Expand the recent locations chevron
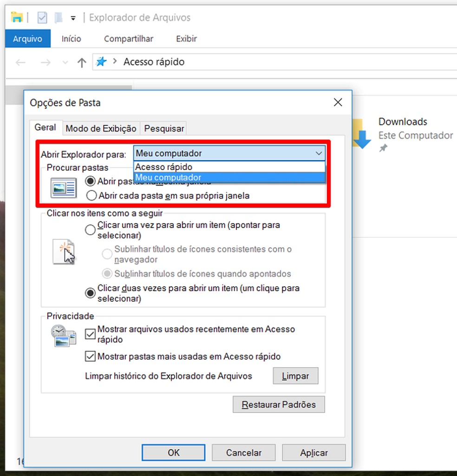 [65, 63]
